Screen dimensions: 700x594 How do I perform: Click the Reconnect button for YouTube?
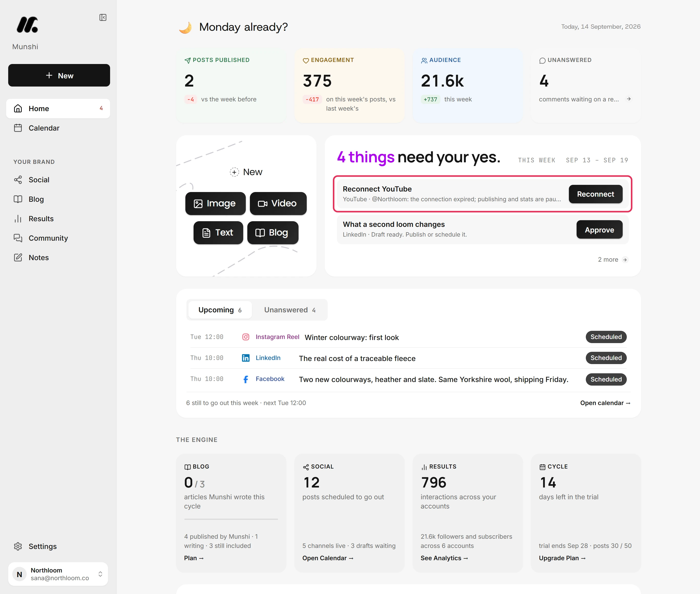click(x=595, y=194)
